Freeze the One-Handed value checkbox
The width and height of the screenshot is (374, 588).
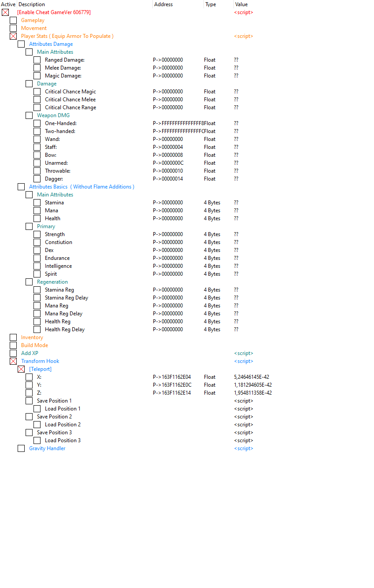click(37, 123)
